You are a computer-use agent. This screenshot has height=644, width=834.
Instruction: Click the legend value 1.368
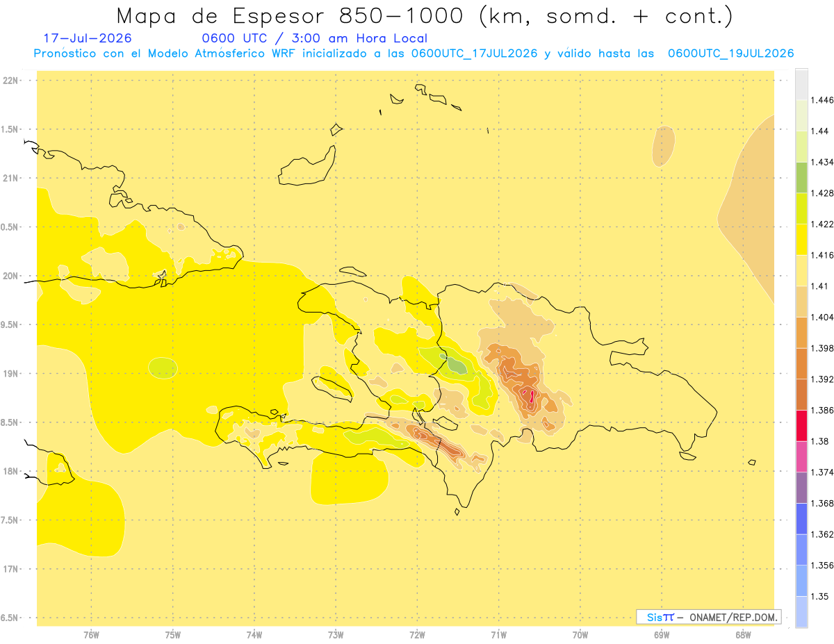coord(822,503)
